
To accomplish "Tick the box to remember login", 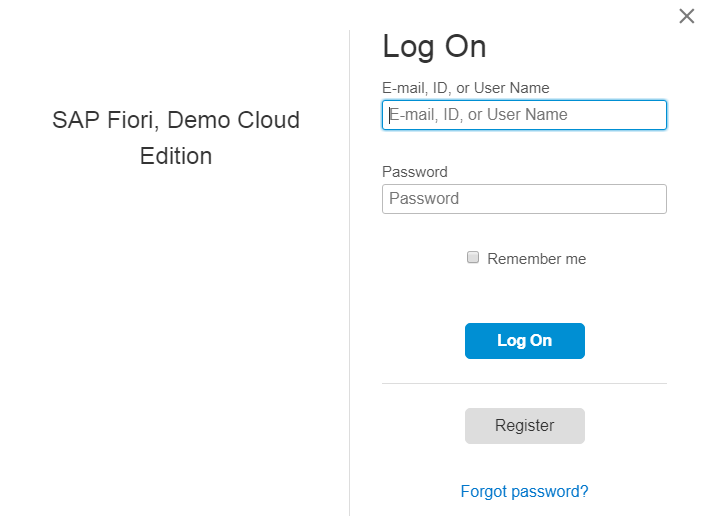I will pyautogui.click(x=473, y=258).
